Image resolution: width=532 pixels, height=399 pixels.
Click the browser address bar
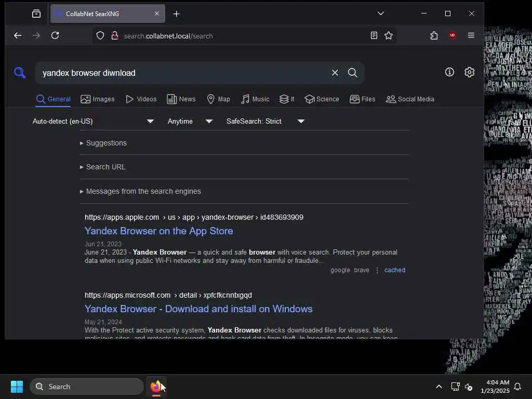(x=244, y=36)
